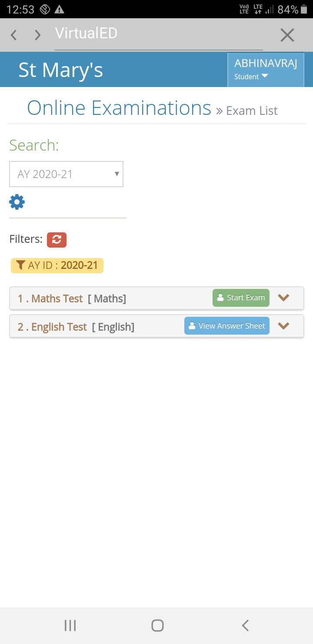Close the VirtualED browser tab
Viewport: 313px width, 644px height.
[x=287, y=35]
